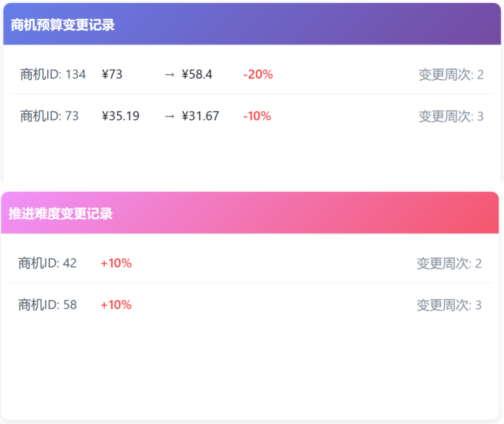Click the -20% change indicator
The height and width of the screenshot is (424, 504).
258,74
